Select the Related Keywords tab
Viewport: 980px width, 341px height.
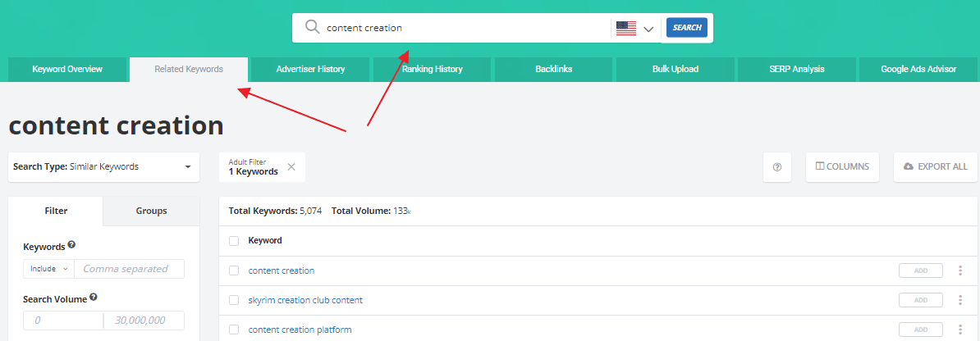[189, 70]
